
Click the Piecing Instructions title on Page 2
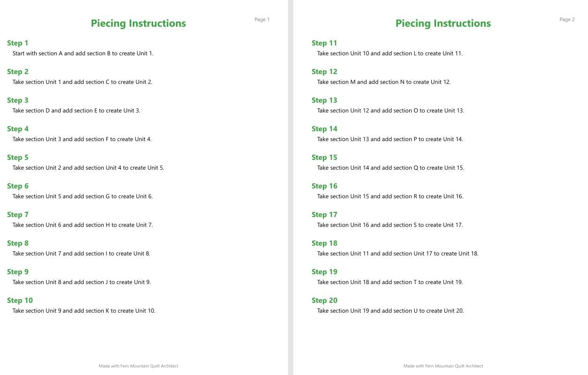coord(443,23)
